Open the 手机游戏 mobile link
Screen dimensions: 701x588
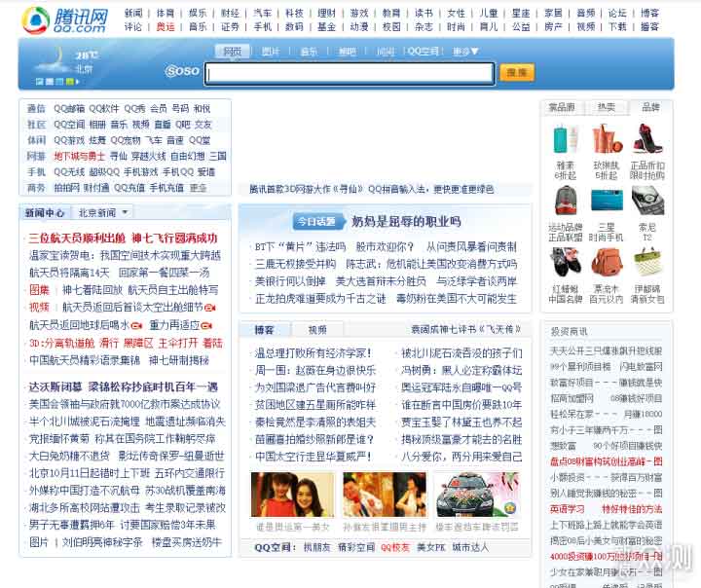pos(141,172)
